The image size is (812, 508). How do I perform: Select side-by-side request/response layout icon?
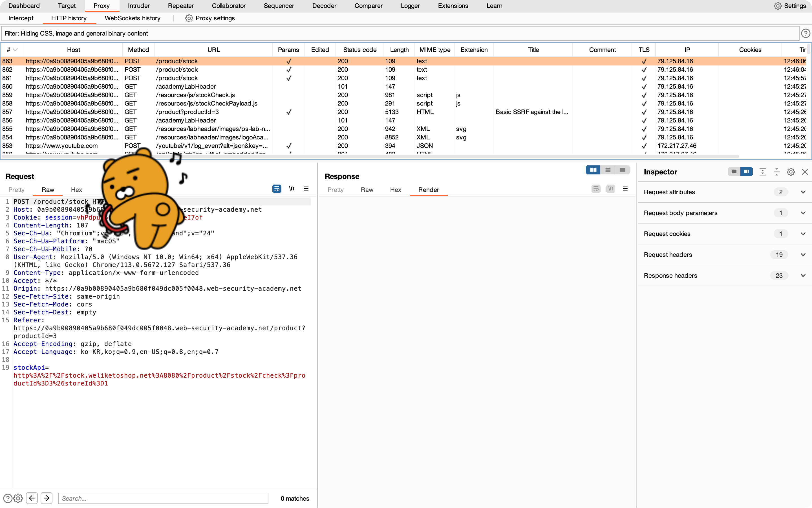pyautogui.click(x=593, y=170)
